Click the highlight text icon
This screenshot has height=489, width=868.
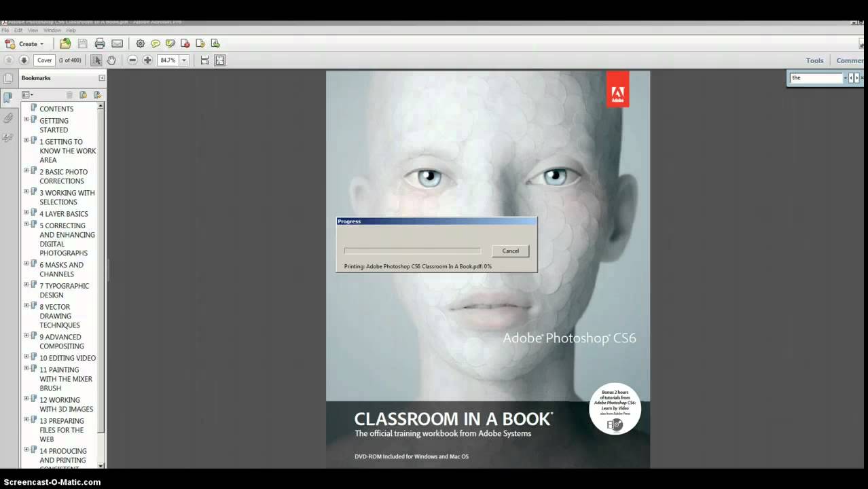pyautogui.click(x=170, y=43)
